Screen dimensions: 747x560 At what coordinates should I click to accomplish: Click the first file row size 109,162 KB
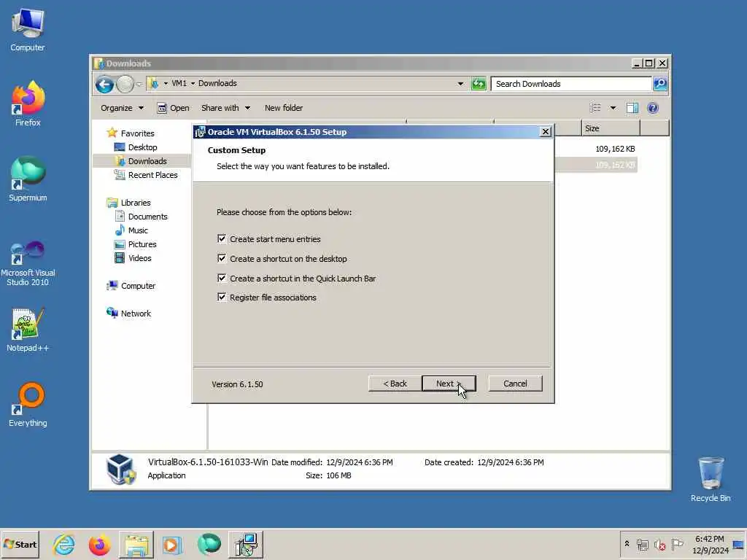[614, 149]
